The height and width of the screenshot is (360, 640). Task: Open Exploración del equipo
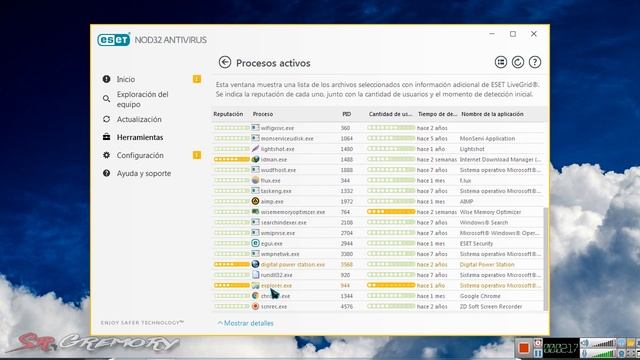click(142, 99)
